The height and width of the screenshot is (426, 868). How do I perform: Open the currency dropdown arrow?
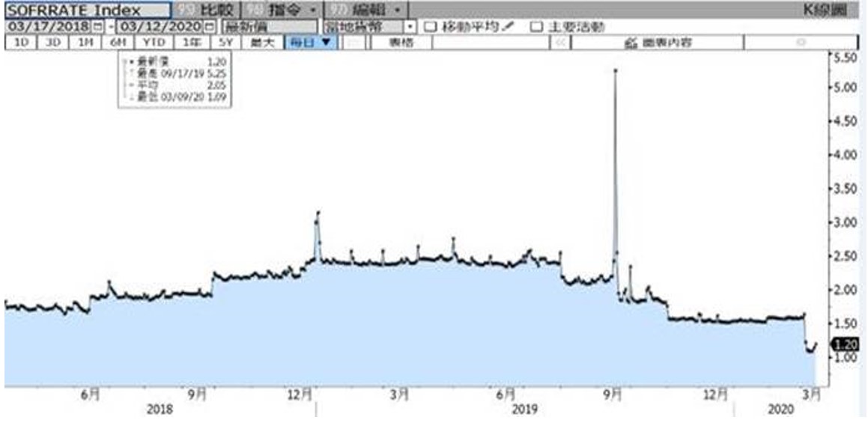410,26
